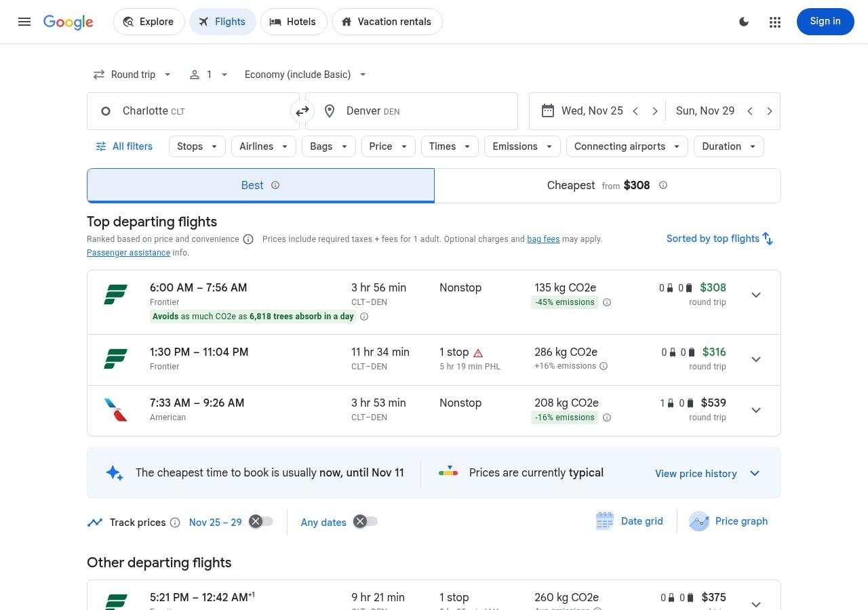The image size is (868, 610).
Task: Go to previous day for Wed, Nov 25
Action: coord(635,111)
